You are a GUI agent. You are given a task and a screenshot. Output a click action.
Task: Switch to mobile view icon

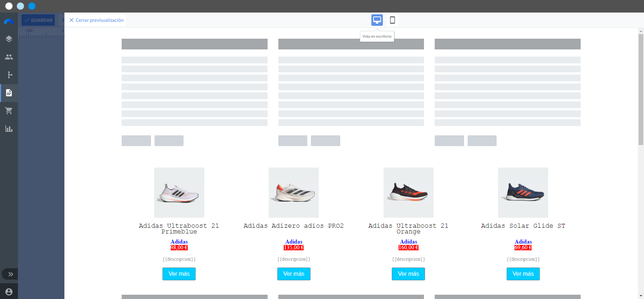[392, 20]
